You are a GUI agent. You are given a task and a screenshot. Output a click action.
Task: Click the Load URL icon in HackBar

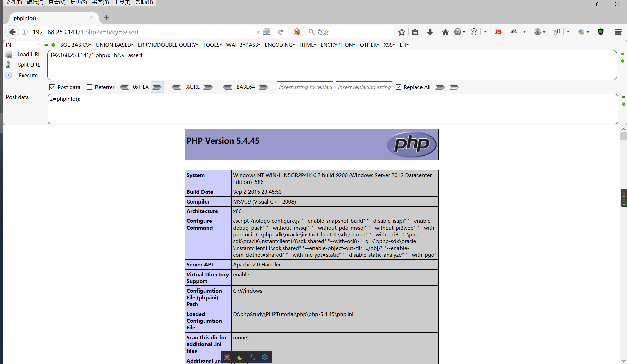coord(8,54)
